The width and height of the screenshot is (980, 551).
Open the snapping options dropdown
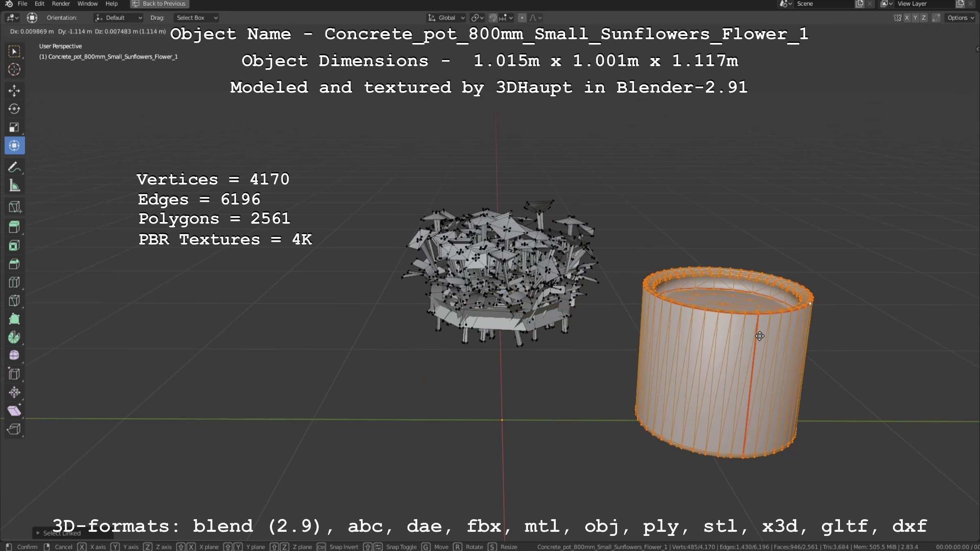pos(507,18)
